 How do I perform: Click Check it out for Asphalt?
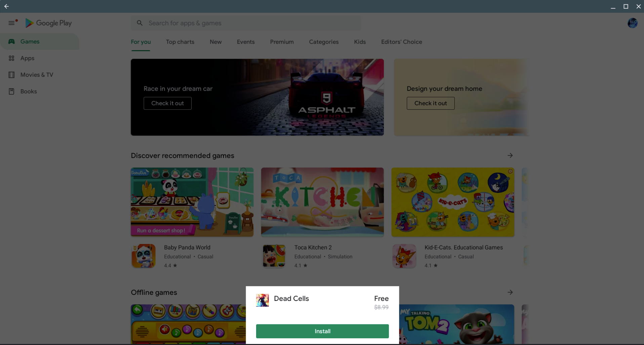(167, 103)
